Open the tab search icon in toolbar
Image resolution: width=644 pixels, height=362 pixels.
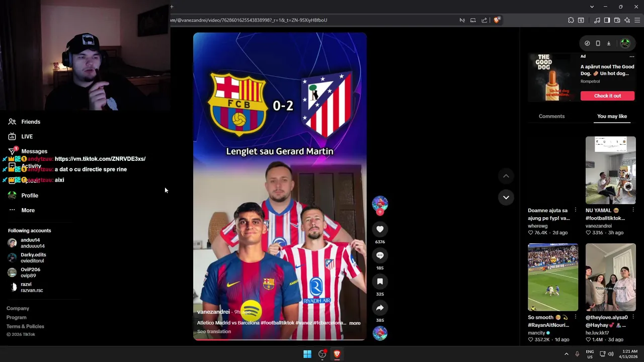click(581, 20)
